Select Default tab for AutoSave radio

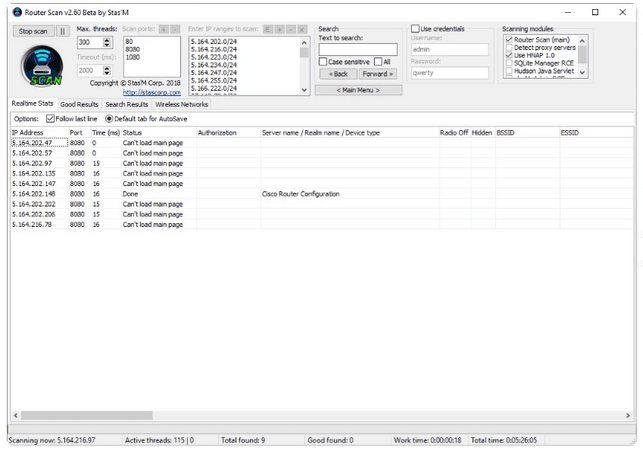point(109,119)
